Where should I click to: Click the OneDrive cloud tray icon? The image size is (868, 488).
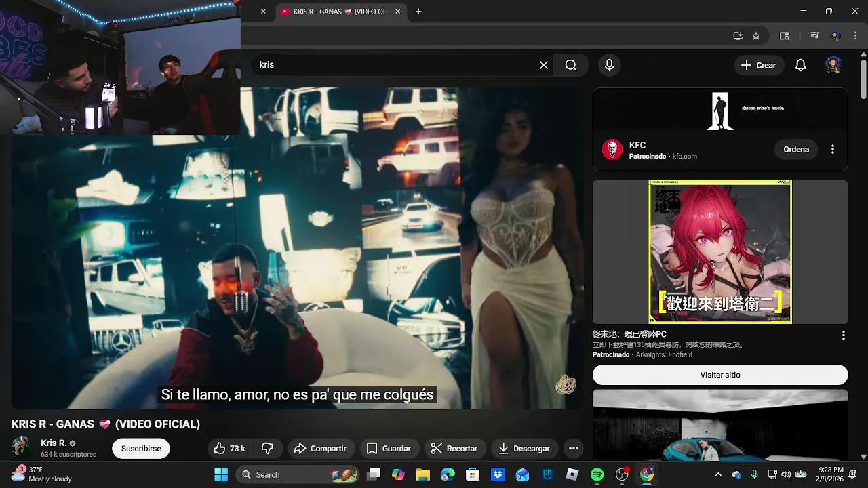736,474
